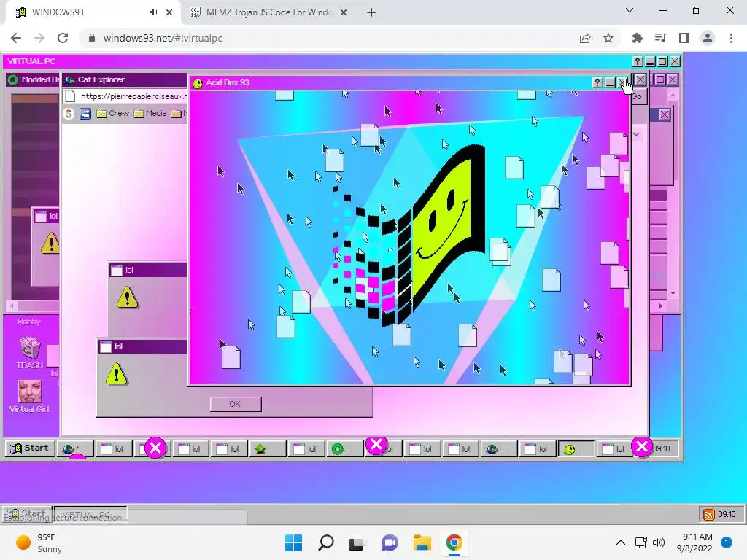Click the 09:10 clock beside the RSS icon
The width and height of the screenshot is (747, 560).
pos(727,514)
